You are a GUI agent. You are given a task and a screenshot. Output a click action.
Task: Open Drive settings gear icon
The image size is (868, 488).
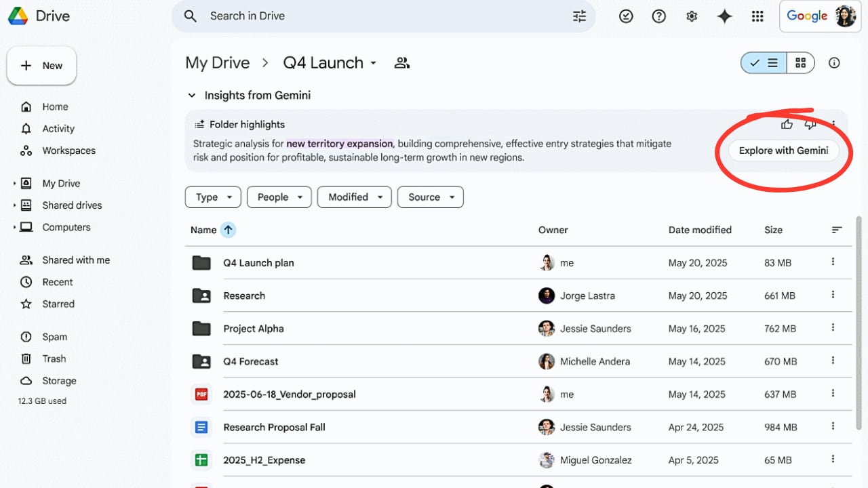pyautogui.click(x=692, y=16)
